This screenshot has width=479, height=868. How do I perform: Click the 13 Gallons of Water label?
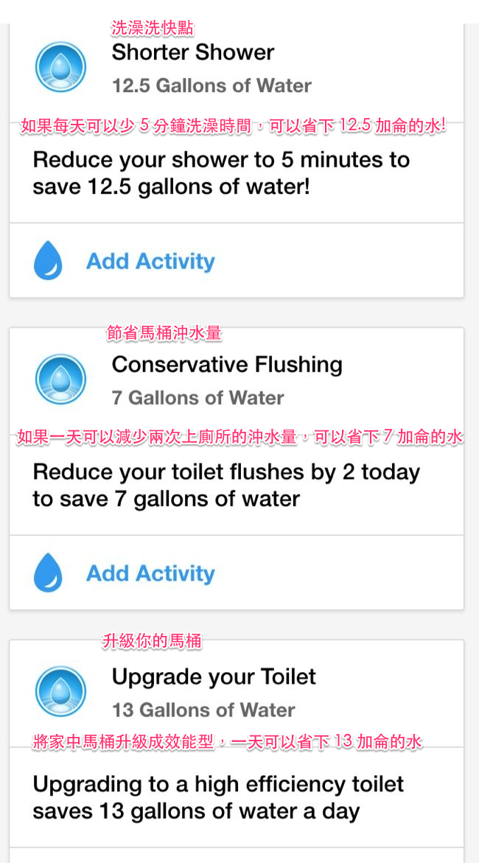203,710
